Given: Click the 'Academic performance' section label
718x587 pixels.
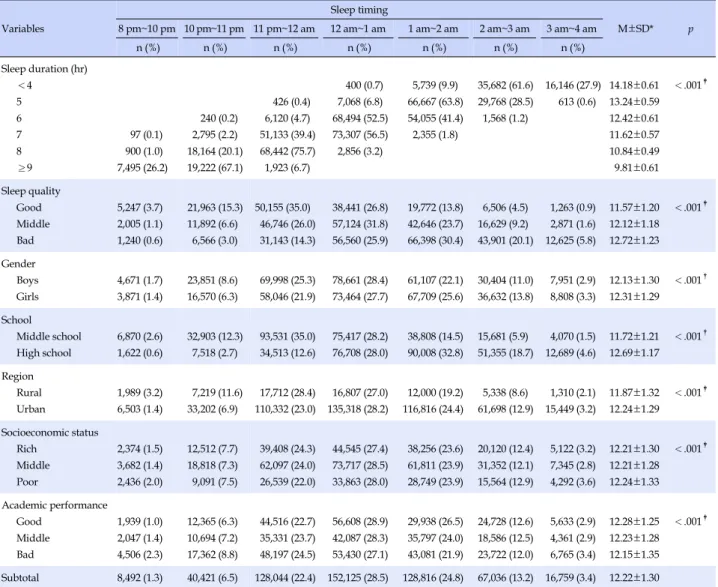Looking at the screenshot, I should (54, 505).
